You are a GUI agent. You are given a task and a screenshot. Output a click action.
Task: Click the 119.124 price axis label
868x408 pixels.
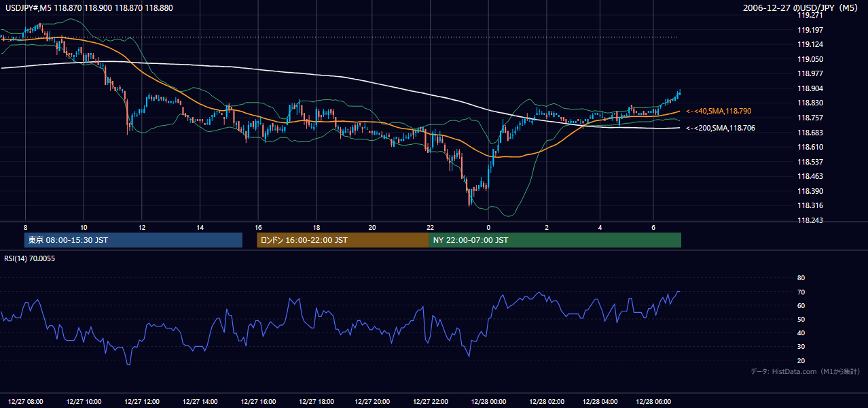click(x=810, y=44)
